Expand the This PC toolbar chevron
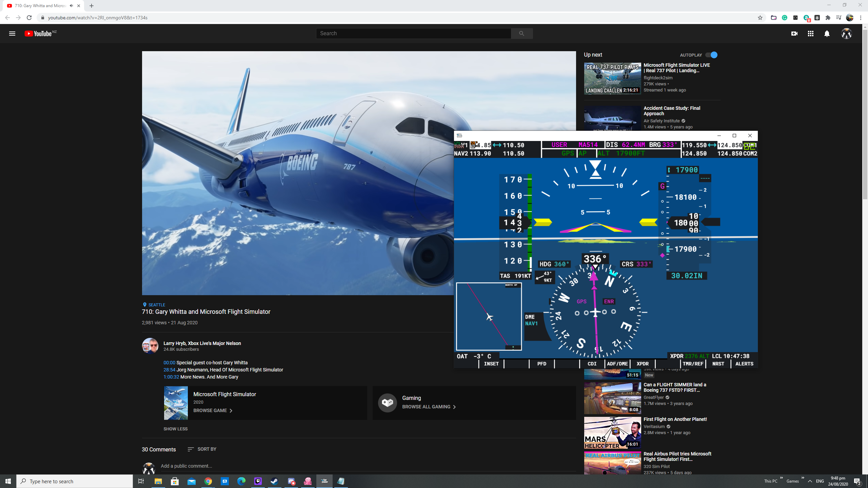This screenshot has width=868, height=488. (781, 478)
